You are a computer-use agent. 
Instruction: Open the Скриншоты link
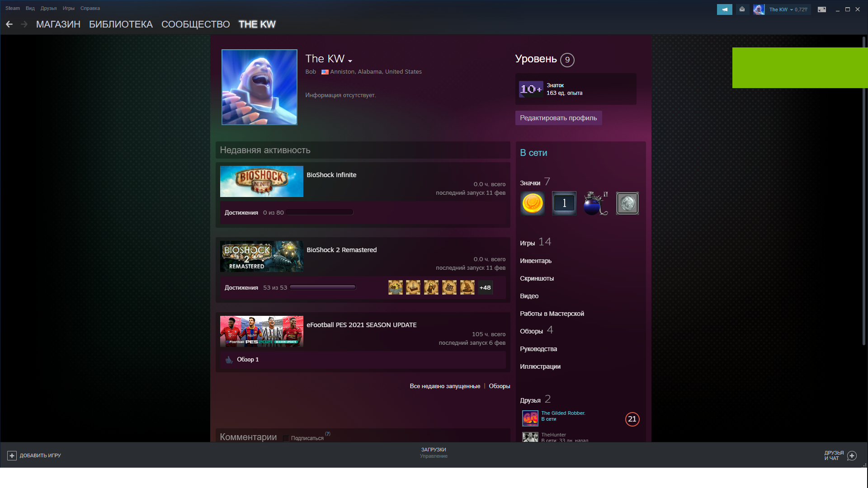click(x=537, y=278)
